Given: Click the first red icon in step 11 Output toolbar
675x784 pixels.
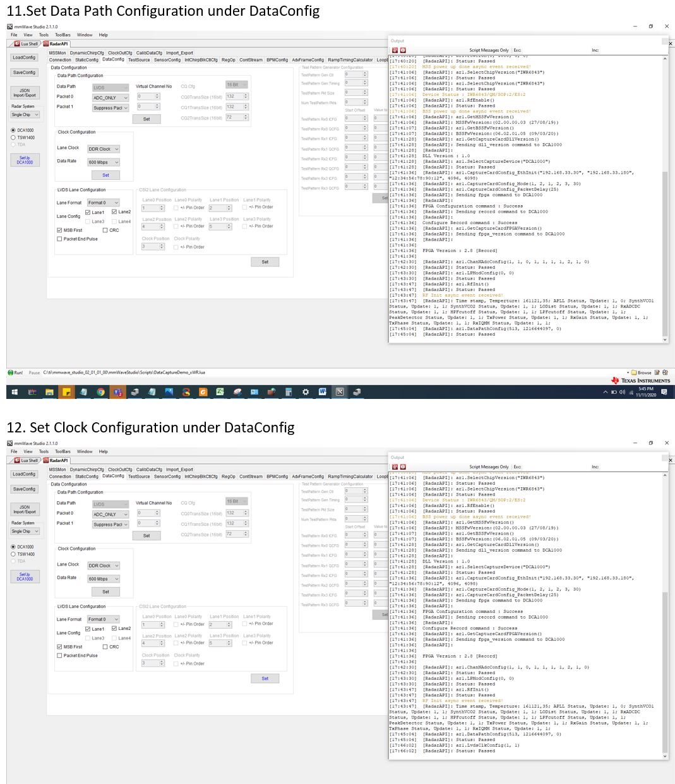Looking at the screenshot, I should (395, 50).
